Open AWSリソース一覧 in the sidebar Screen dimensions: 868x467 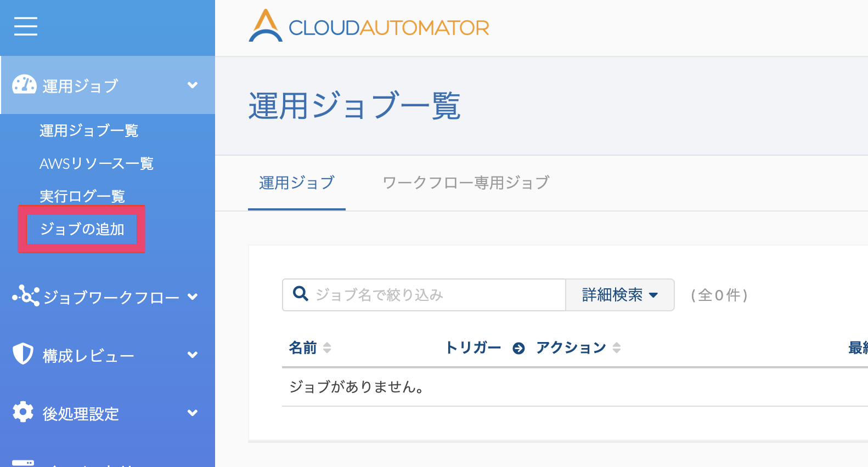click(x=97, y=163)
